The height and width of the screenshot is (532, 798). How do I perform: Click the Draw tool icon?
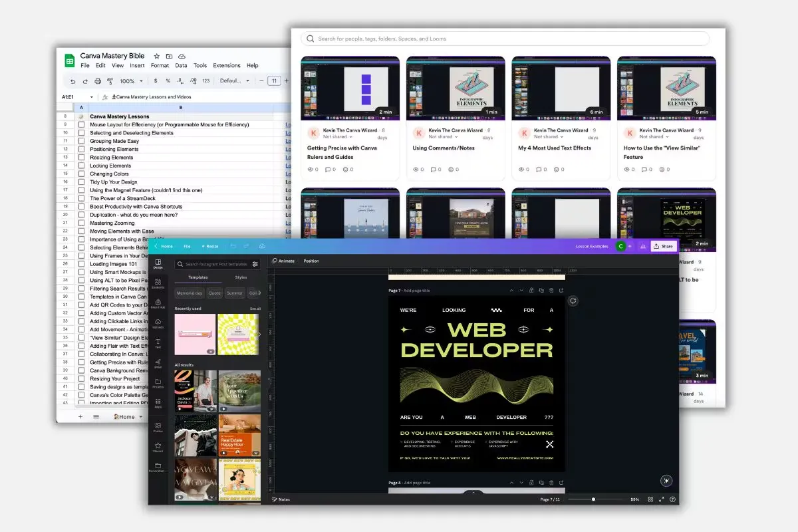tap(158, 363)
